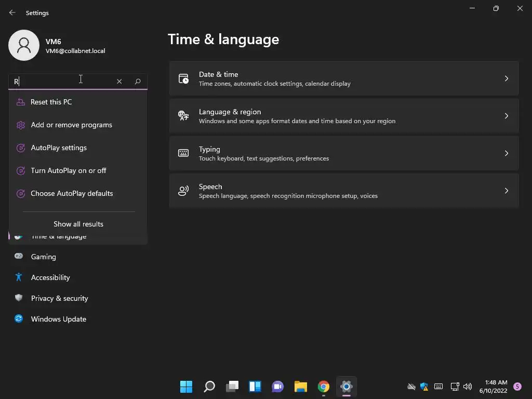The width and height of the screenshot is (532, 399).
Task: Click the Accessibility figure icon in the sidebar
Action: [x=19, y=277]
